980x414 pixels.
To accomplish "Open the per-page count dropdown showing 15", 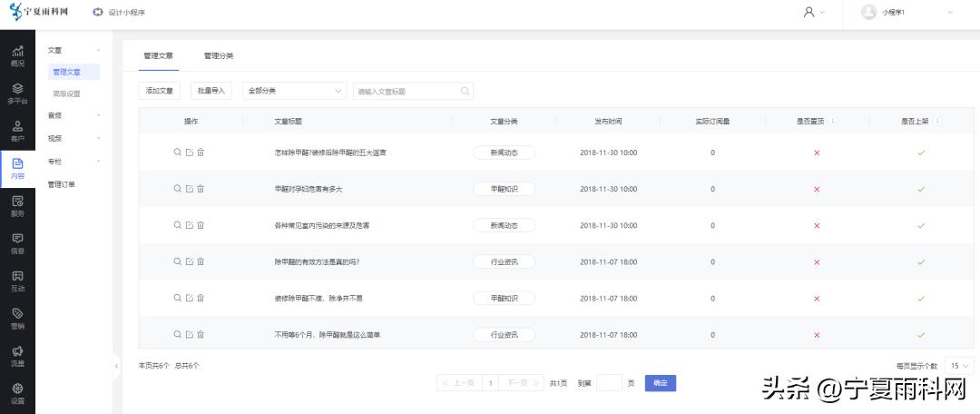I will click(x=959, y=365).
